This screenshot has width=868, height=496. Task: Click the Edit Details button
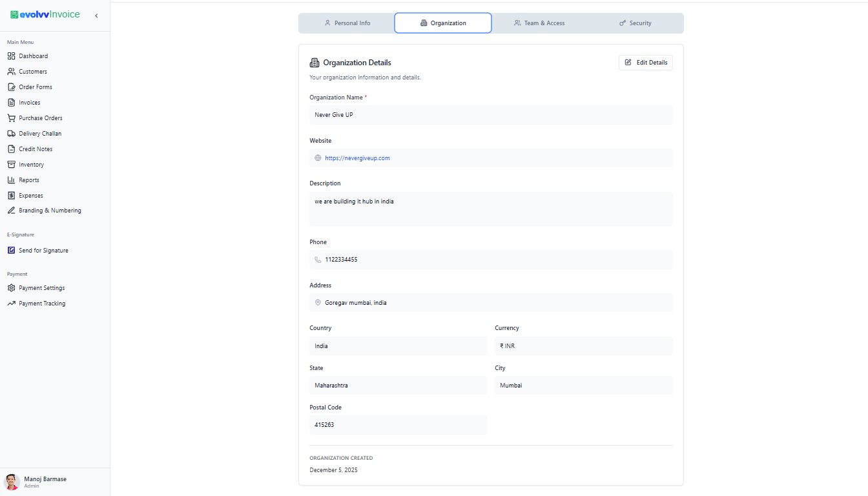(x=646, y=63)
